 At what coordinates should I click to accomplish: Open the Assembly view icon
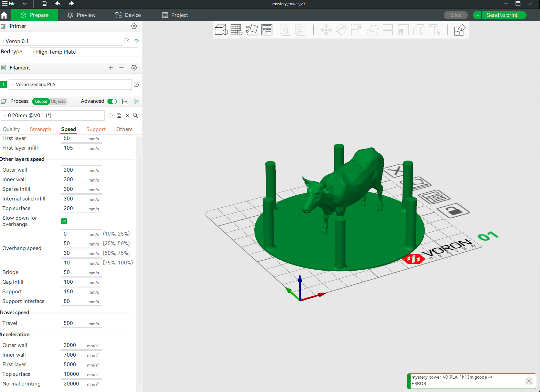459,30
